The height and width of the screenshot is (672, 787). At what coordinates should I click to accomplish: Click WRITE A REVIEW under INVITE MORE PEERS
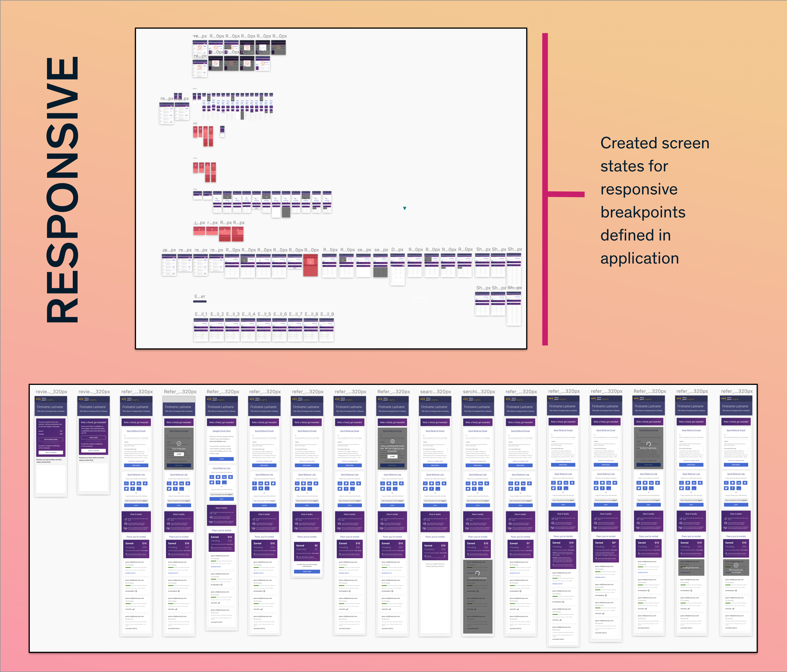tap(51, 453)
